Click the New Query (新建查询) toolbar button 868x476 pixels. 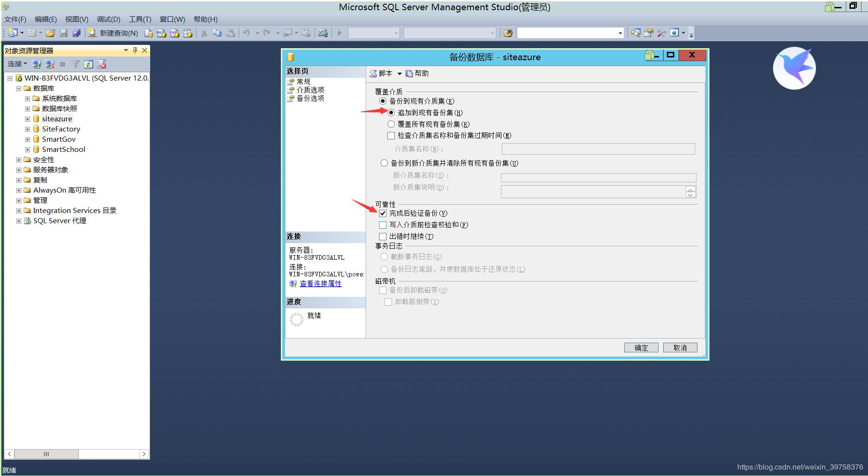tap(114, 33)
